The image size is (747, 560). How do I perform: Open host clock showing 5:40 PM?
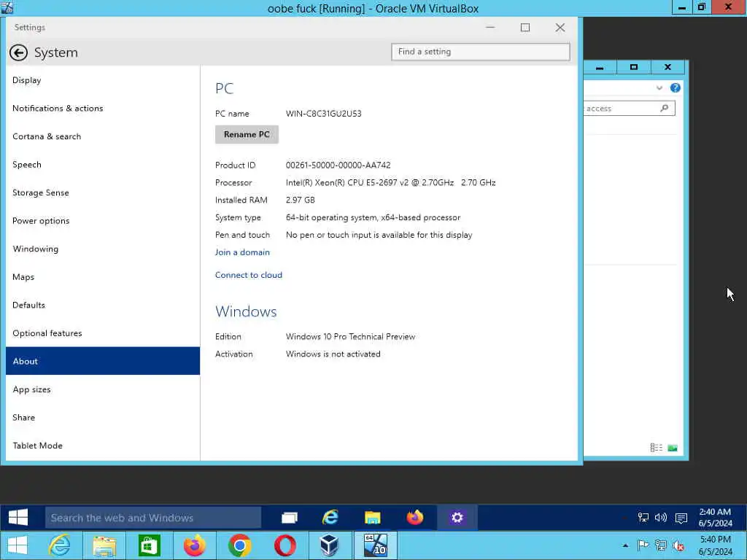[715, 545]
